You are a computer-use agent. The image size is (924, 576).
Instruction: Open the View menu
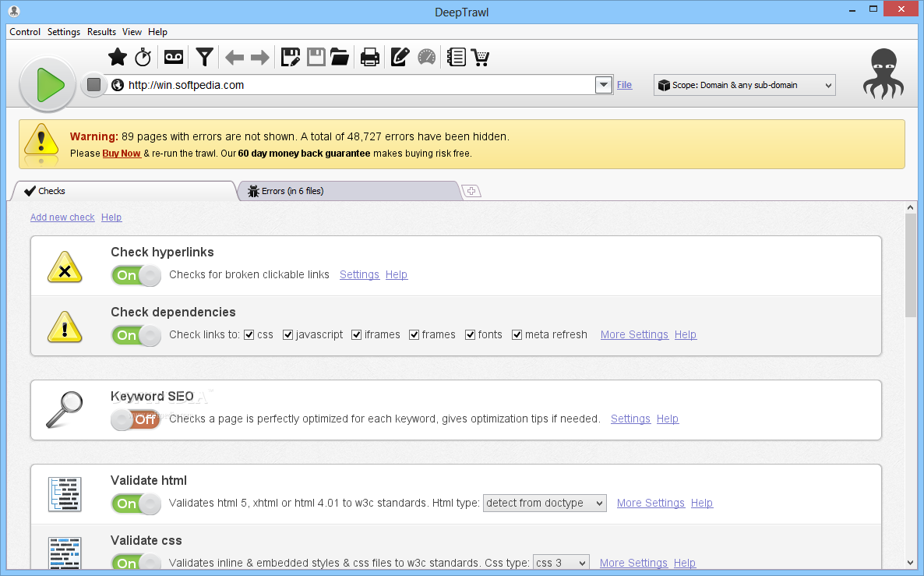[x=132, y=32]
